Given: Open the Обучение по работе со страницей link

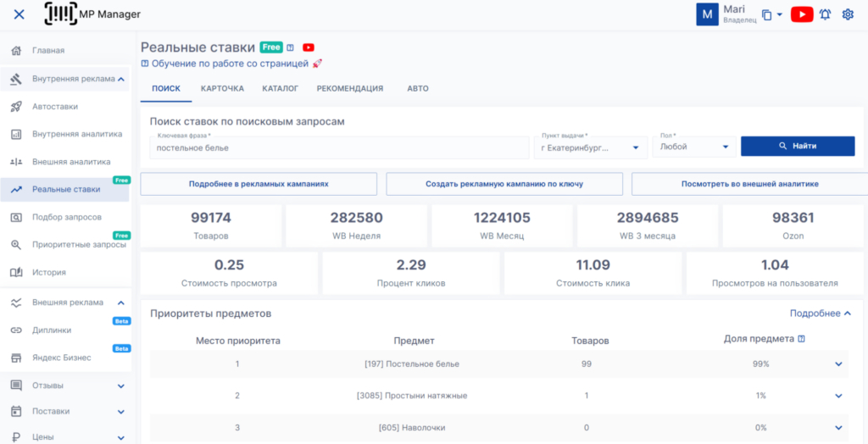Looking at the screenshot, I should [229, 64].
